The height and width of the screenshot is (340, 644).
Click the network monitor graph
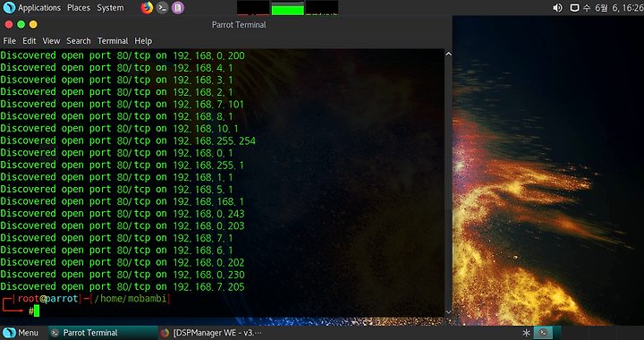tap(322, 8)
